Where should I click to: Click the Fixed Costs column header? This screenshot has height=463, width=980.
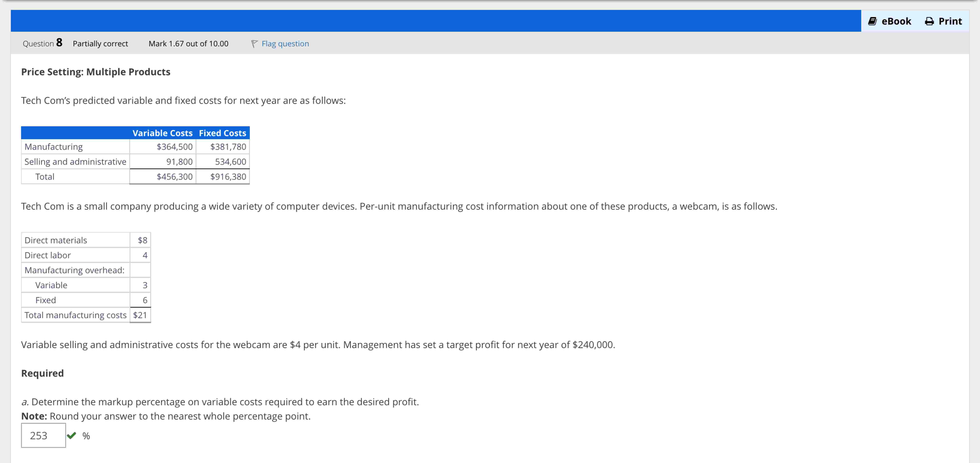[222, 133]
